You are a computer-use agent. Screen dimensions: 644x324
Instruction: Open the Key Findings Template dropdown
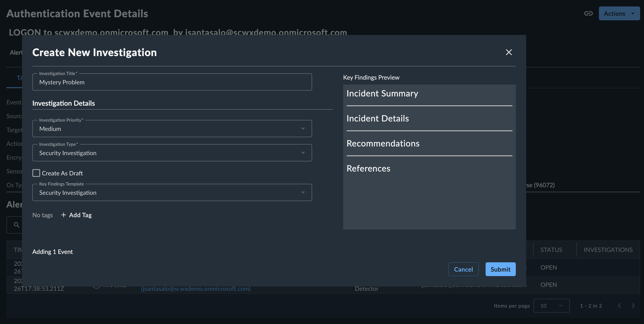click(x=172, y=193)
